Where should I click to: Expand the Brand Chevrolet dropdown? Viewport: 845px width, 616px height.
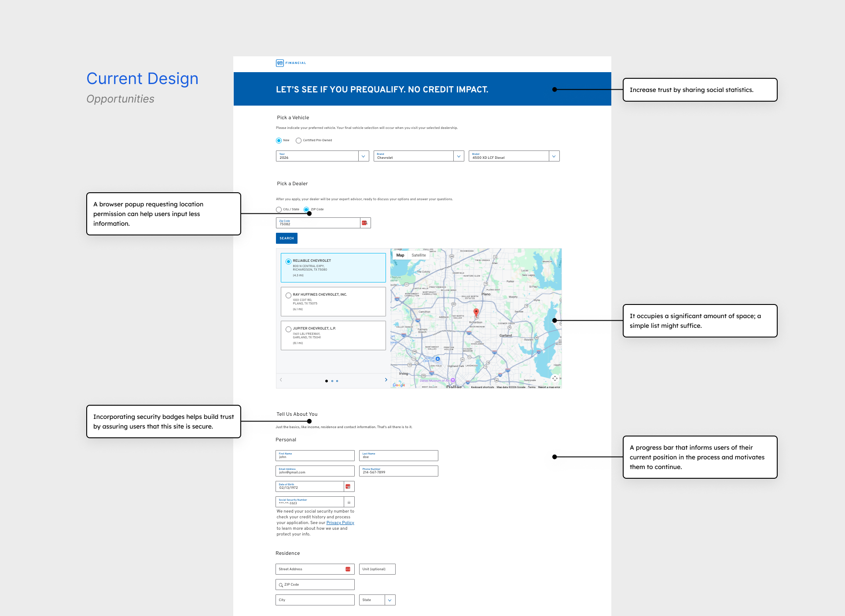point(459,156)
